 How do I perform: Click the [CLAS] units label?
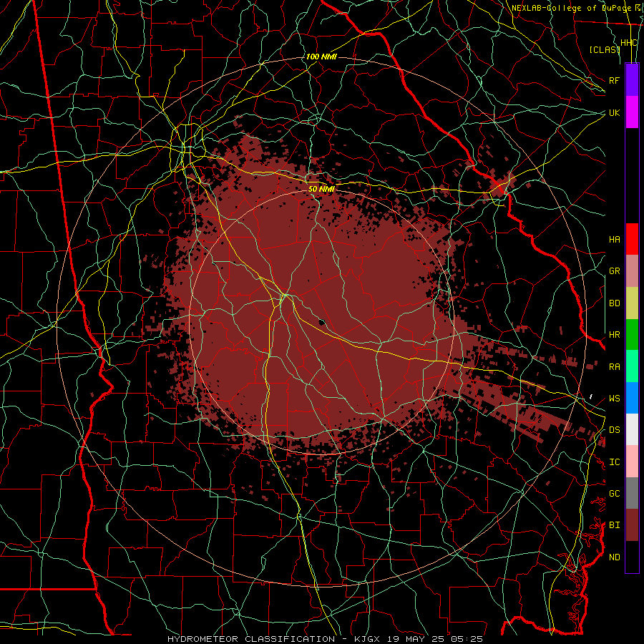tap(605, 49)
